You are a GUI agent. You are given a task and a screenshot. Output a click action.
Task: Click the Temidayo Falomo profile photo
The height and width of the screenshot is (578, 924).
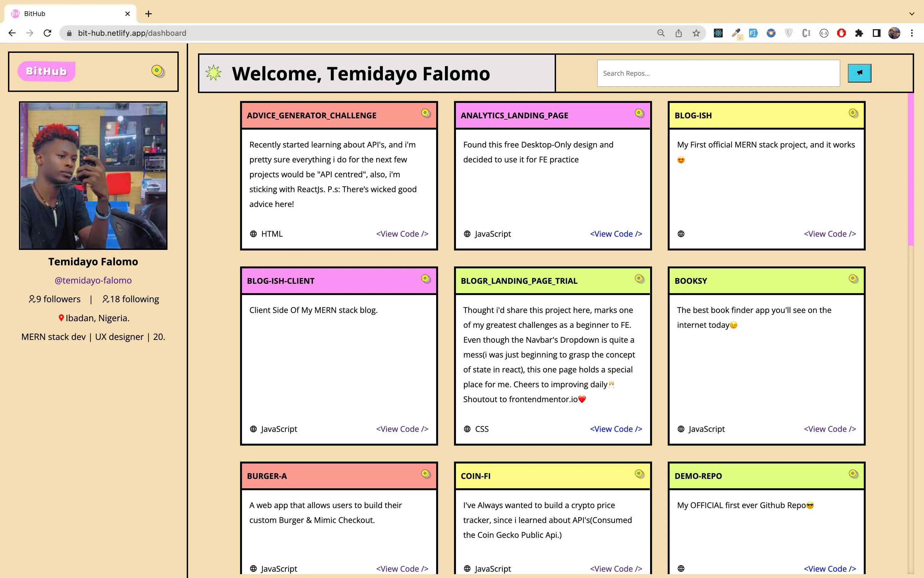click(93, 176)
